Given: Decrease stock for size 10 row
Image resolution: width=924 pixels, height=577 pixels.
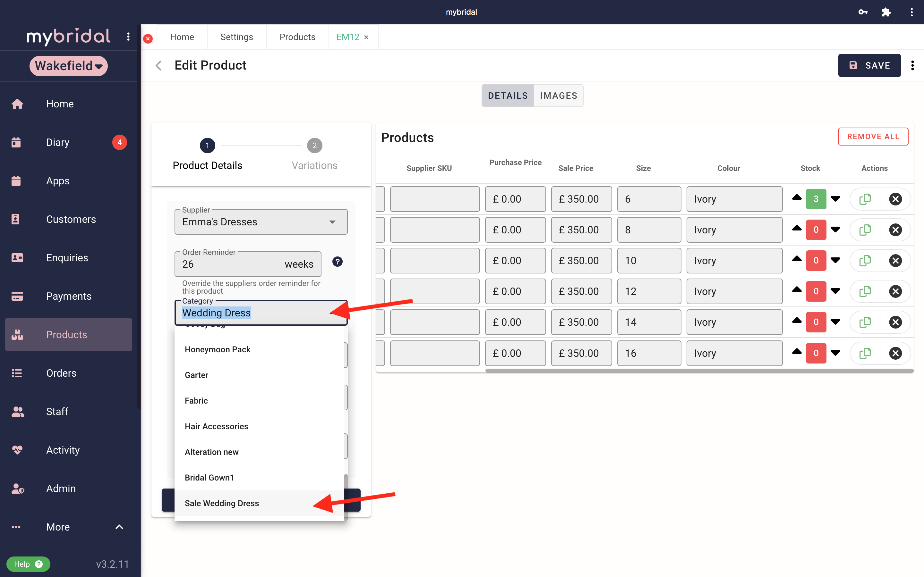Looking at the screenshot, I should (835, 261).
